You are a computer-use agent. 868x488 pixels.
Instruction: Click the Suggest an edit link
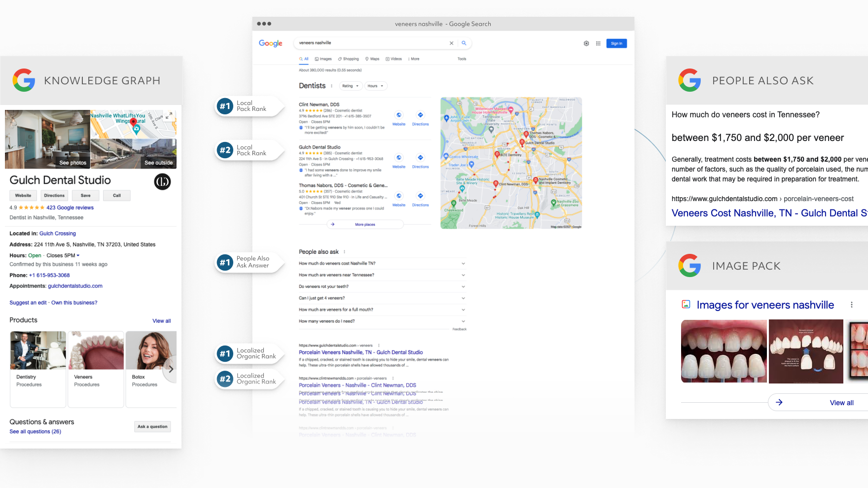coord(28,303)
